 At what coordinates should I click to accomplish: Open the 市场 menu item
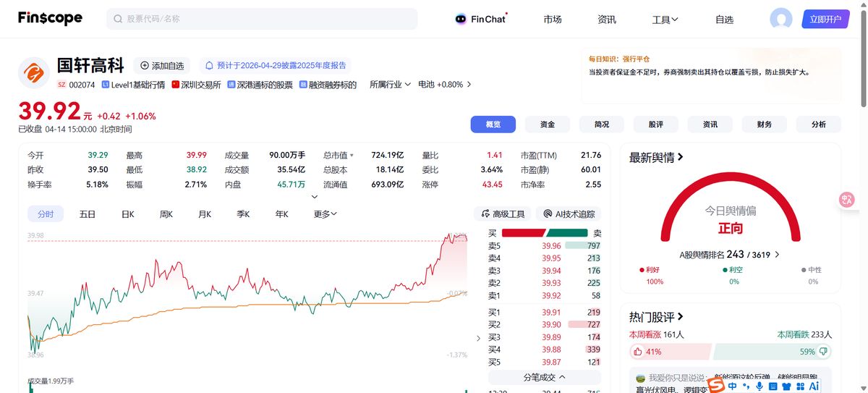click(553, 20)
